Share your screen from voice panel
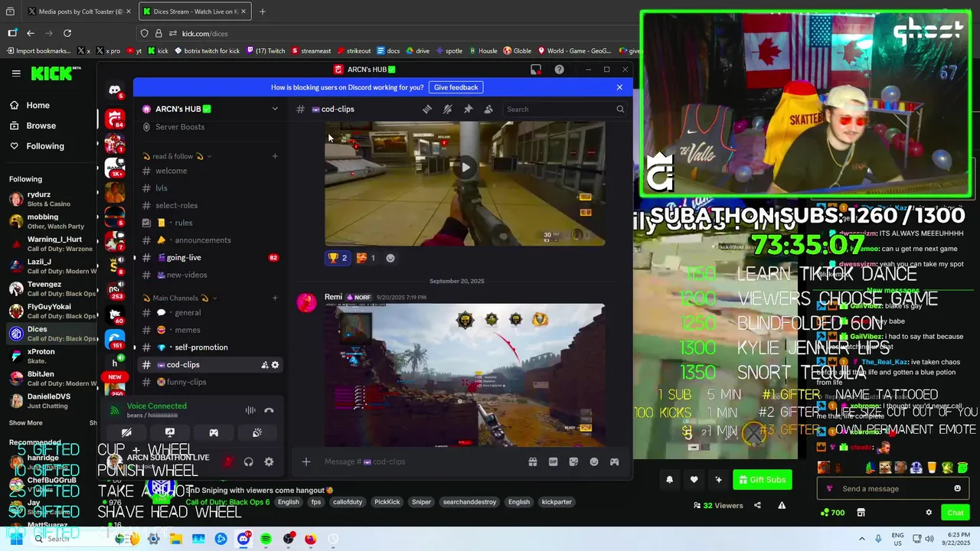The image size is (980, 551). [170, 432]
